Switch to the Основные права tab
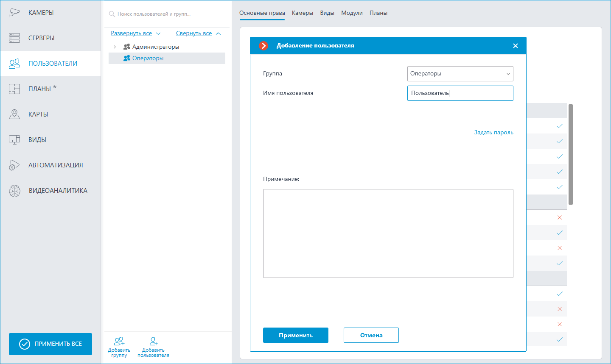This screenshot has width=611, height=364. (262, 13)
